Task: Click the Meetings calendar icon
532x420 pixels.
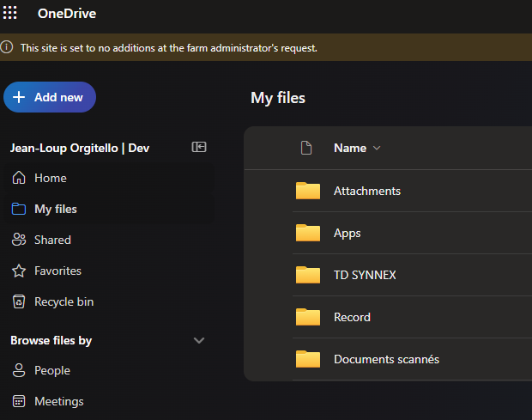Action: [19, 401]
